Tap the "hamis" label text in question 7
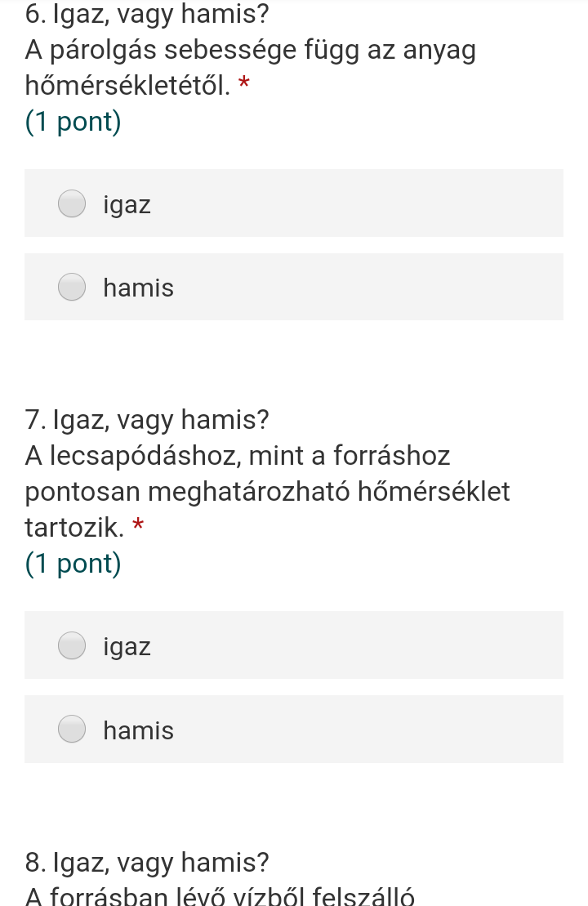Screen dimensions: 588x906 click(139, 730)
